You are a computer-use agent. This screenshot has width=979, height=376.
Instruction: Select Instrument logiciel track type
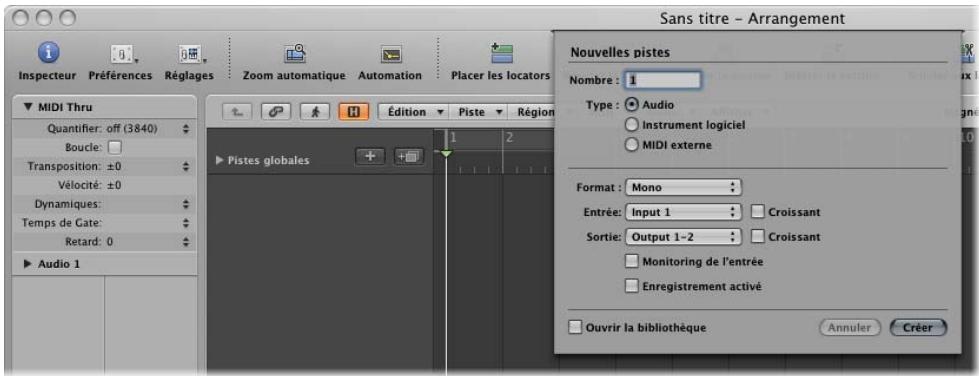click(632, 125)
